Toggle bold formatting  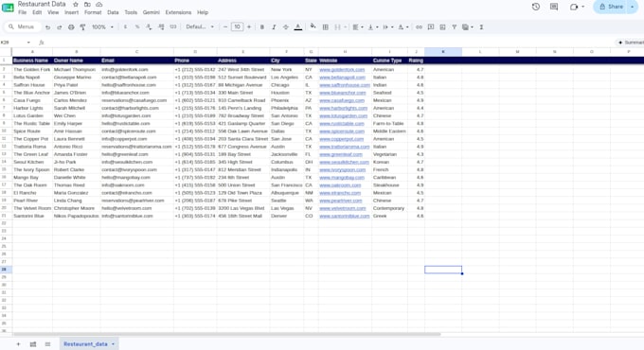pos(262,27)
